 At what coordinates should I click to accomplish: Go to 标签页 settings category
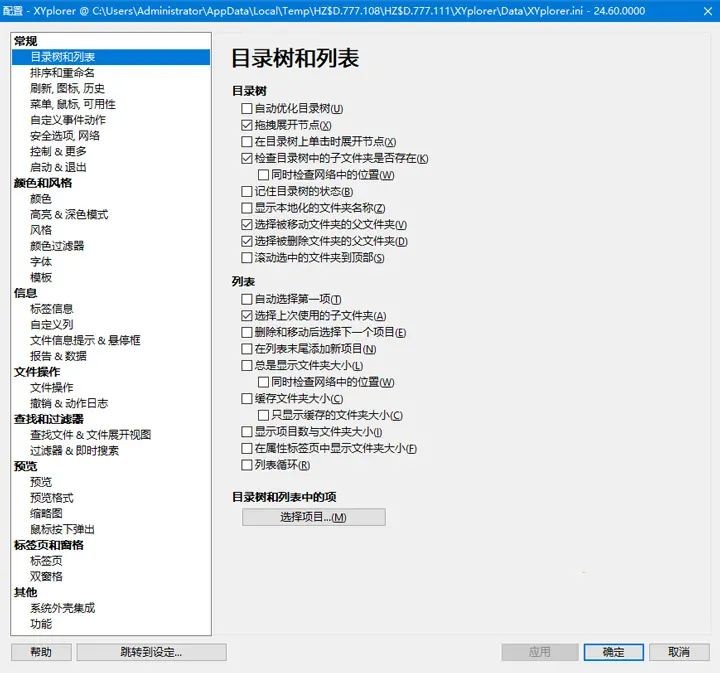46,561
